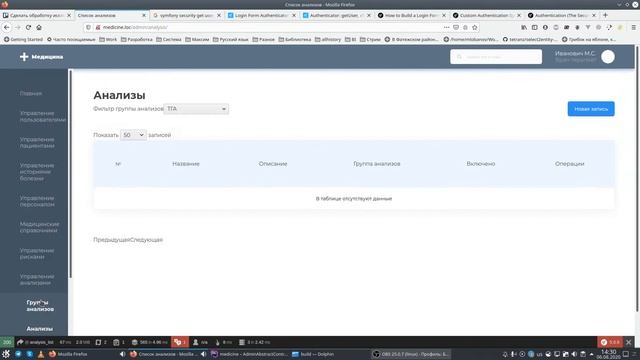The width and height of the screenshot is (640, 360).
Task: Open the red error counter in the debug toolbar
Action: click(x=180, y=342)
